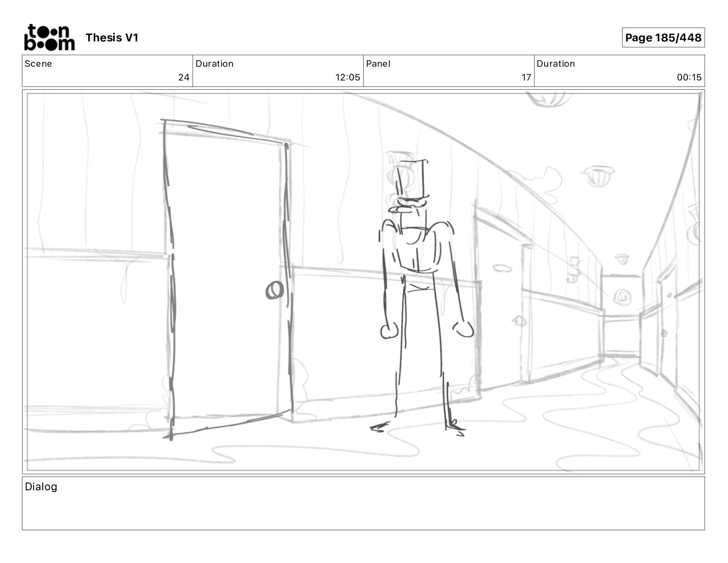
Task: Click the 'Scene' header label
Action: coord(38,64)
